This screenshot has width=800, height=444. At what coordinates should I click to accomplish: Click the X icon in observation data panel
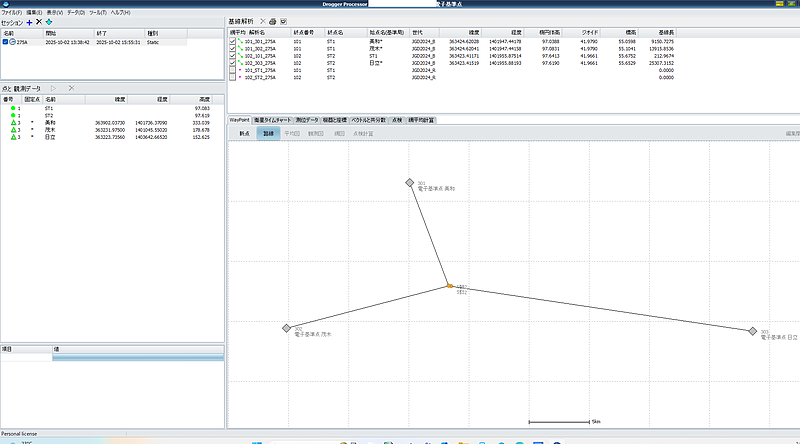pos(71,89)
